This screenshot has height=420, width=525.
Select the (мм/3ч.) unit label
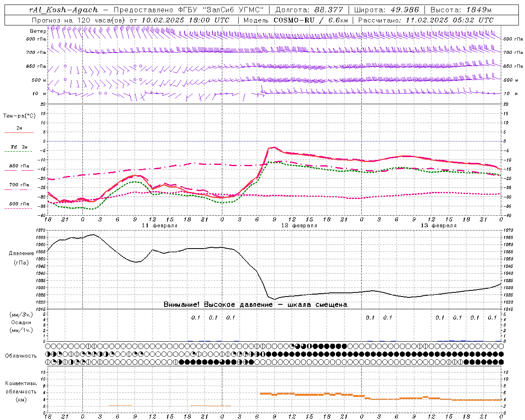[21, 315]
